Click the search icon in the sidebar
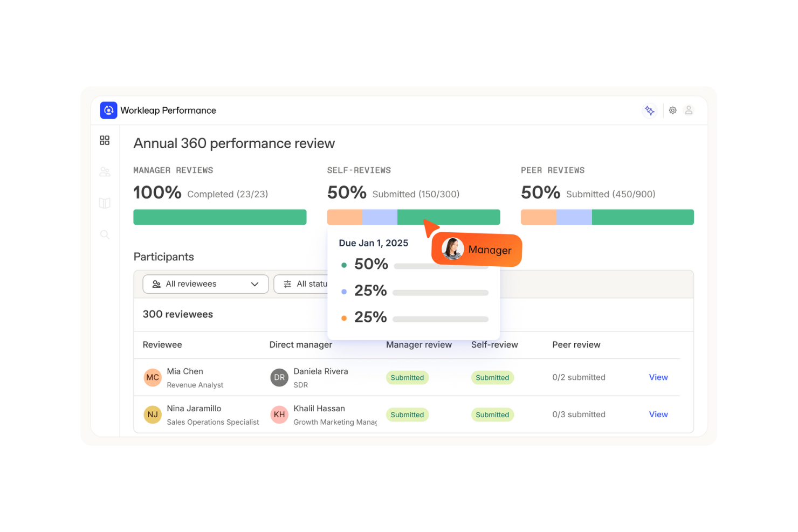The height and width of the screenshot is (532, 798). click(105, 234)
